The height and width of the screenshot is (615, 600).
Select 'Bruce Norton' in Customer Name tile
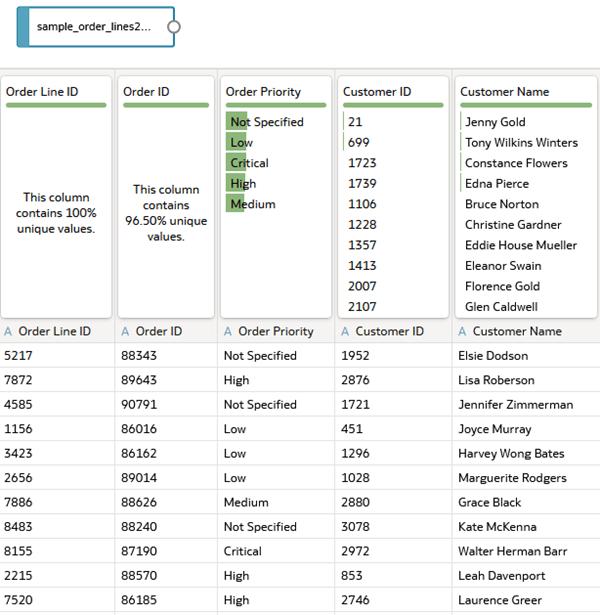[x=502, y=204]
